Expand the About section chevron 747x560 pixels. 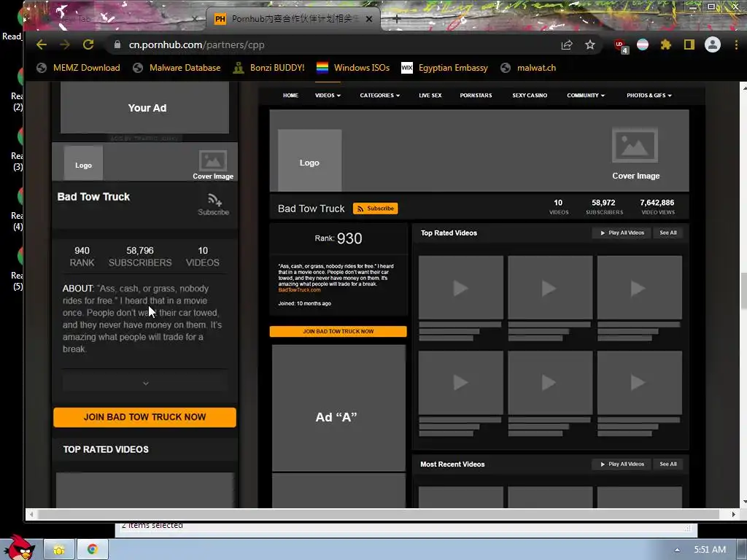point(146,383)
